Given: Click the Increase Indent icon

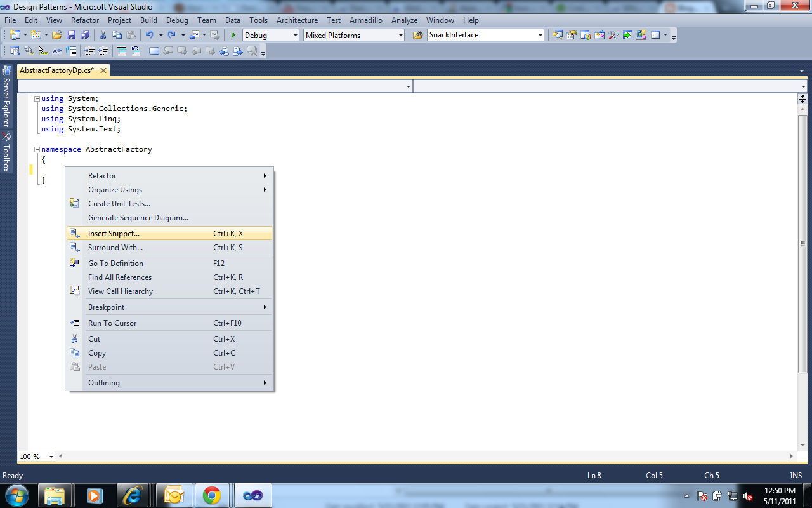Looking at the screenshot, I should click(x=104, y=51).
